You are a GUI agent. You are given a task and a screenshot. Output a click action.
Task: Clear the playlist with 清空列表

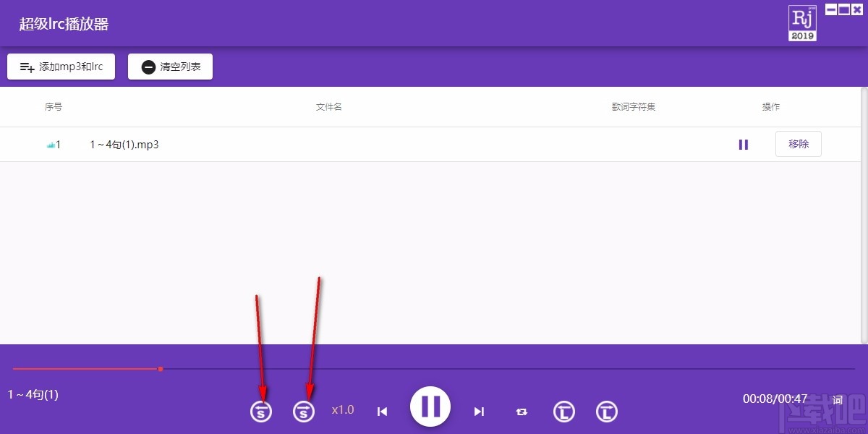(171, 67)
